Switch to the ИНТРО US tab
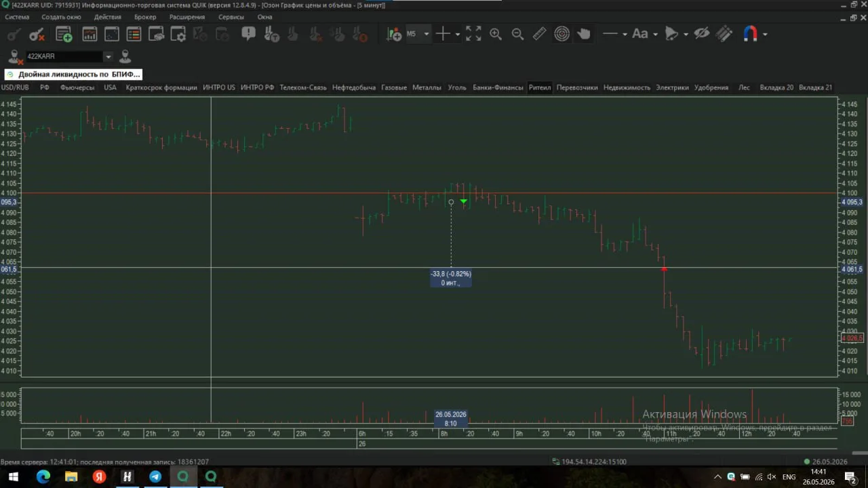The height and width of the screenshot is (488, 868). pos(219,87)
